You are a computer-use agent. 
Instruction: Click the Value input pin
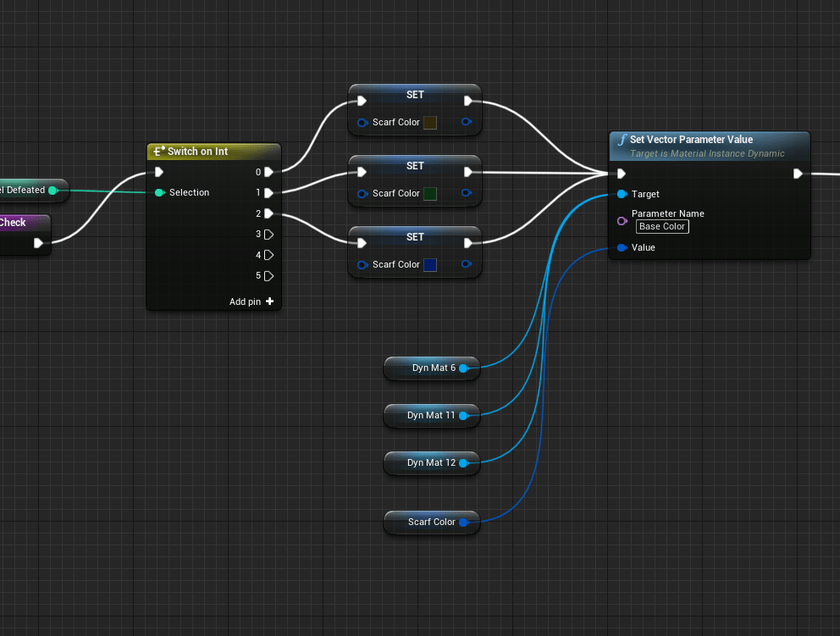tap(622, 248)
